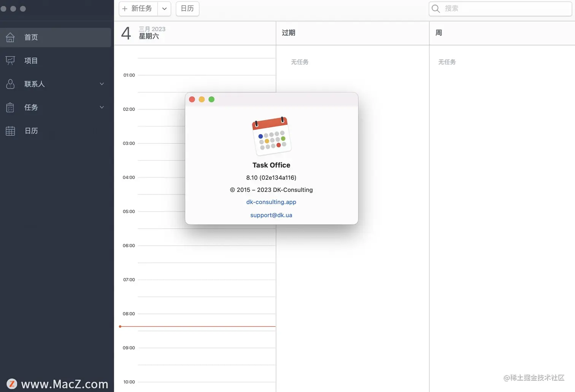575x392 pixels.
Task: Click 无任务 text under 过期 column
Action: pyautogui.click(x=300, y=62)
